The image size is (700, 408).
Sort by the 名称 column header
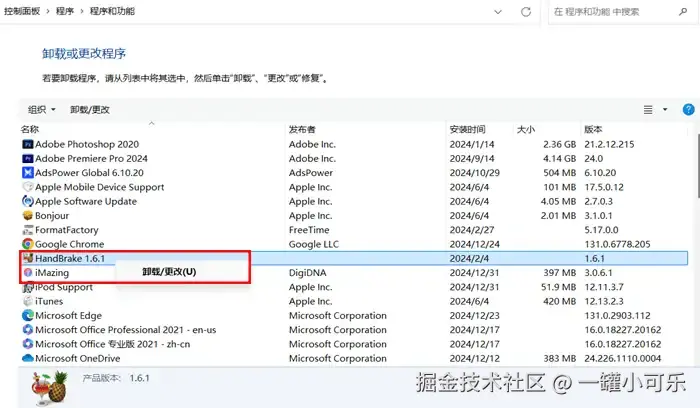(x=30, y=129)
